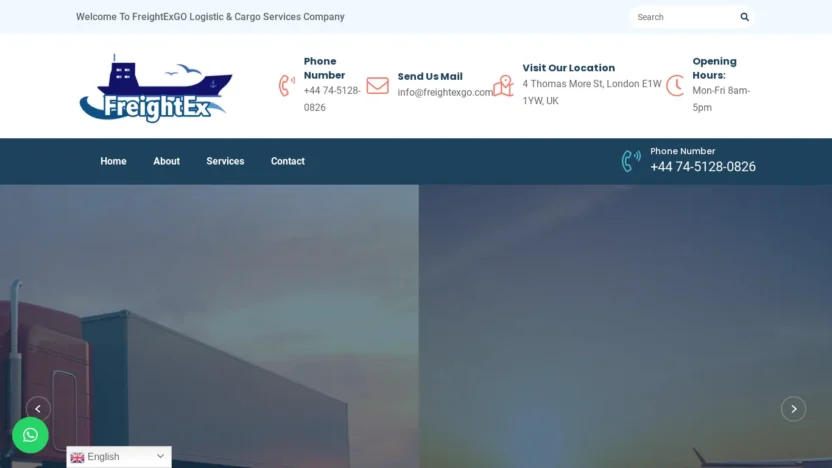Click the map location pin icon
Image resolution: width=832 pixels, height=468 pixels.
pos(503,85)
